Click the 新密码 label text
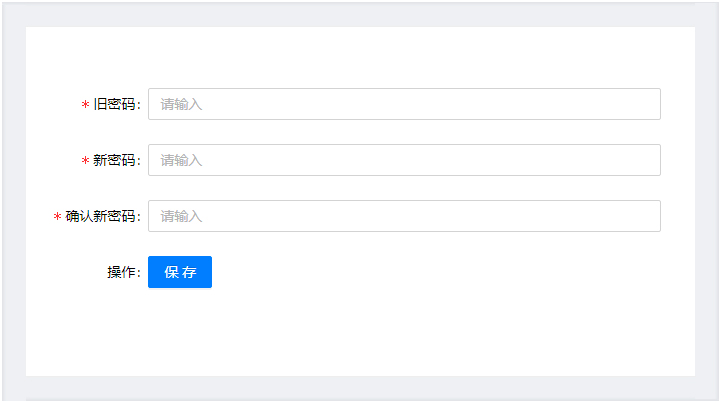The height and width of the screenshot is (403, 721). (114, 160)
